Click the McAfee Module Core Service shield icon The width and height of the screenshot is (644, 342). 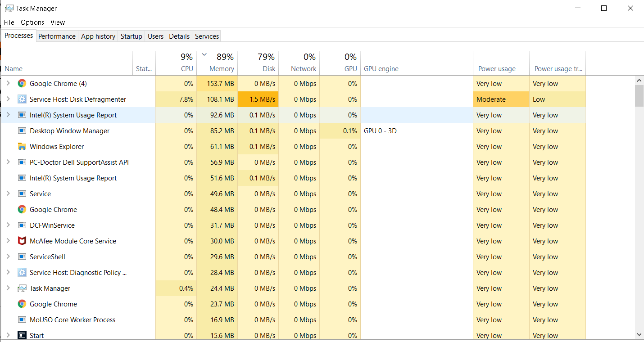coord(22,241)
